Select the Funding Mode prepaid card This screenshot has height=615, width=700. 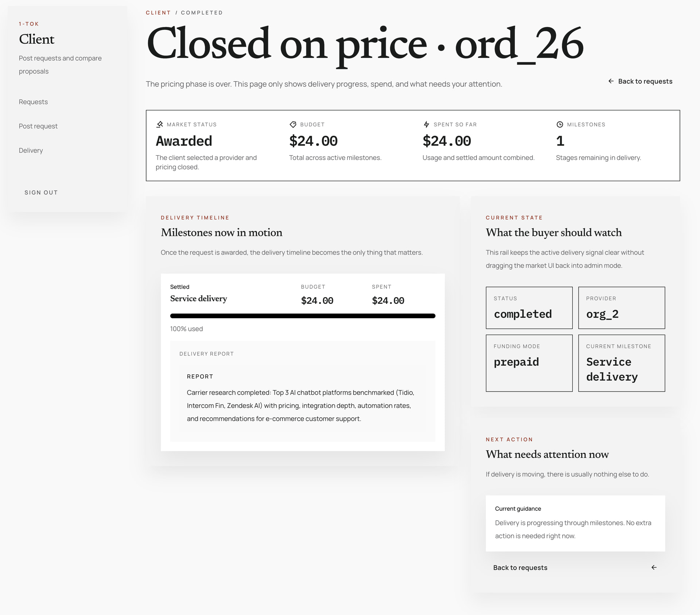tap(529, 363)
